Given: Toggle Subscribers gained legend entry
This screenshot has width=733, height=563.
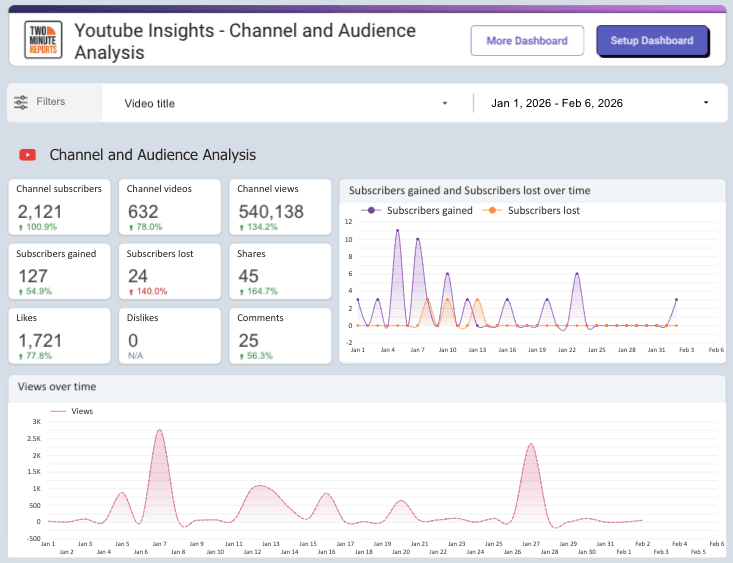Looking at the screenshot, I should point(417,210).
